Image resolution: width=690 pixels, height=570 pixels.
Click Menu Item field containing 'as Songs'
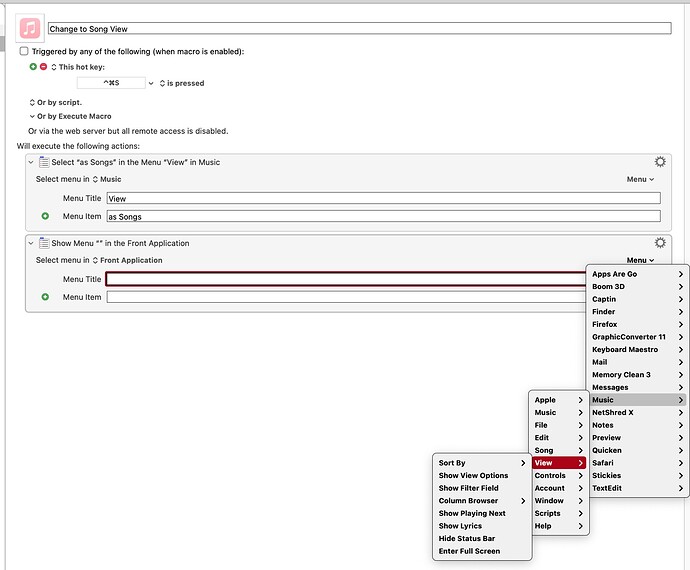tap(383, 216)
